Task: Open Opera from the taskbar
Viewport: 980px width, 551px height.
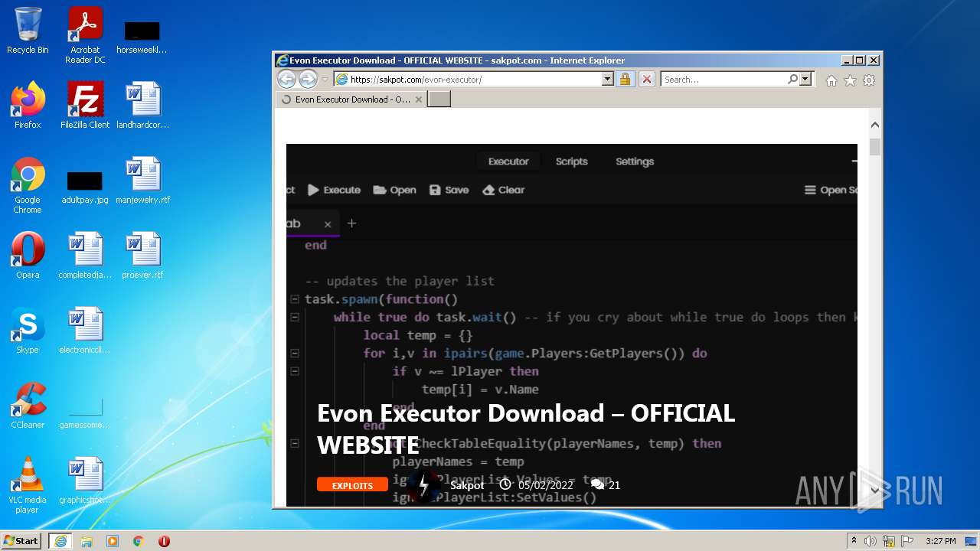Action: [164, 541]
